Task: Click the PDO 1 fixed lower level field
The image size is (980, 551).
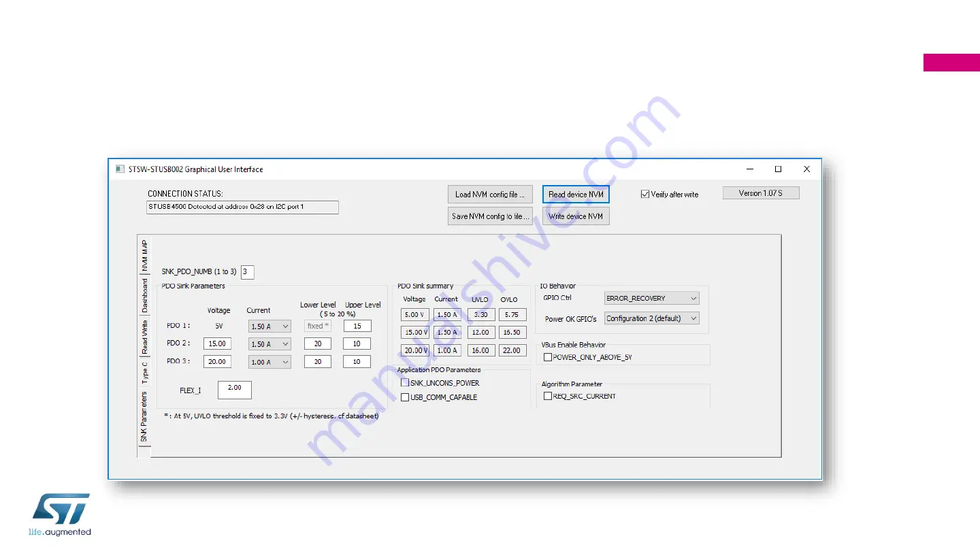Action: tap(318, 326)
